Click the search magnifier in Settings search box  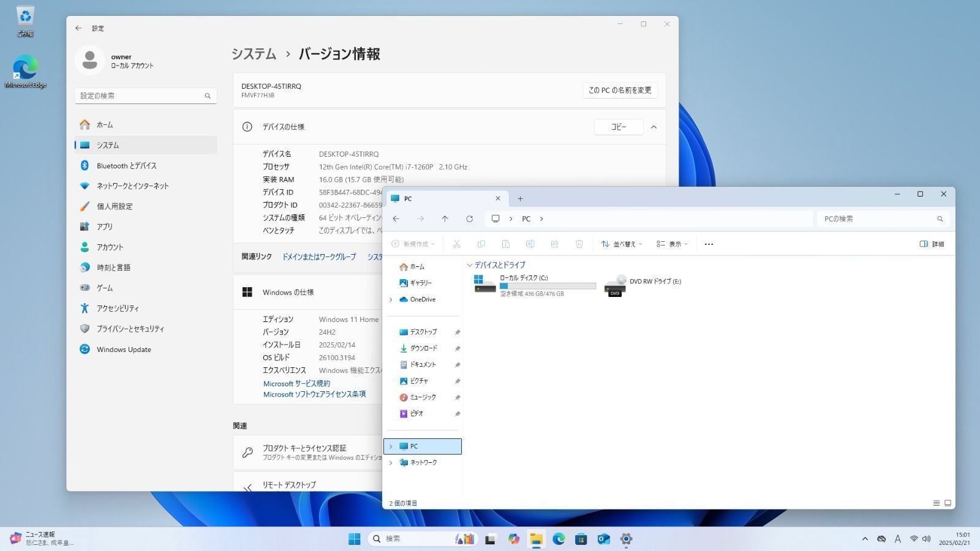tap(208, 96)
